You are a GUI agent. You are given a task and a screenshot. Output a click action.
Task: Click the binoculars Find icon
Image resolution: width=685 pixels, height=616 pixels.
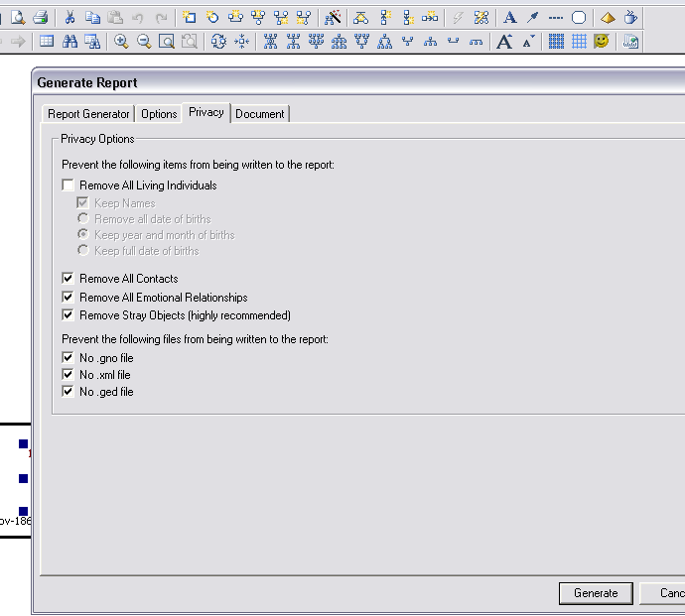click(x=69, y=41)
